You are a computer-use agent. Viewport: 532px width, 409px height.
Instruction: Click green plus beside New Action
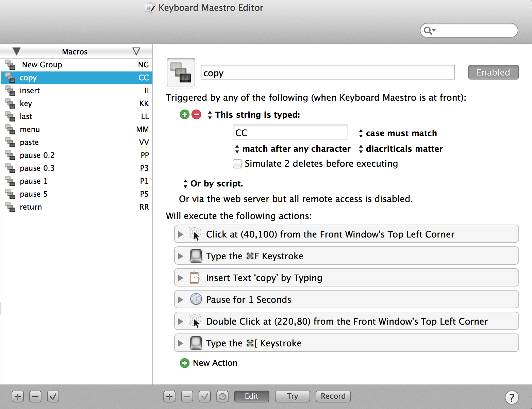coord(184,363)
